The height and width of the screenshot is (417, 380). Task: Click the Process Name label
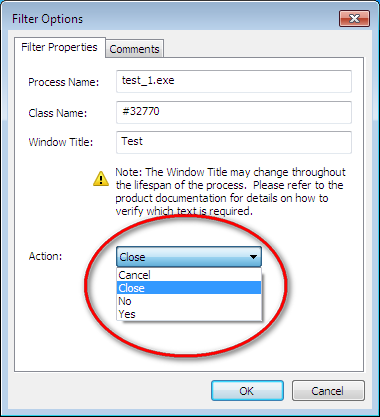63,82
